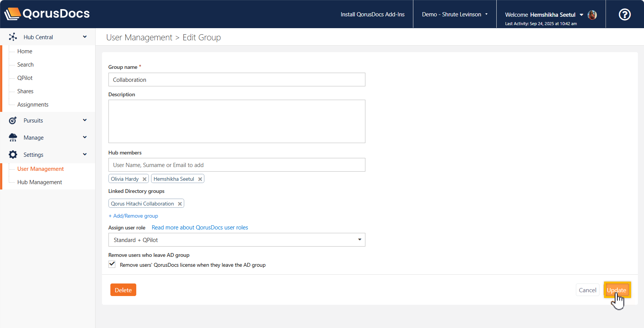The height and width of the screenshot is (328, 644).
Task: Click the Settings gear icon
Action: (13, 154)
